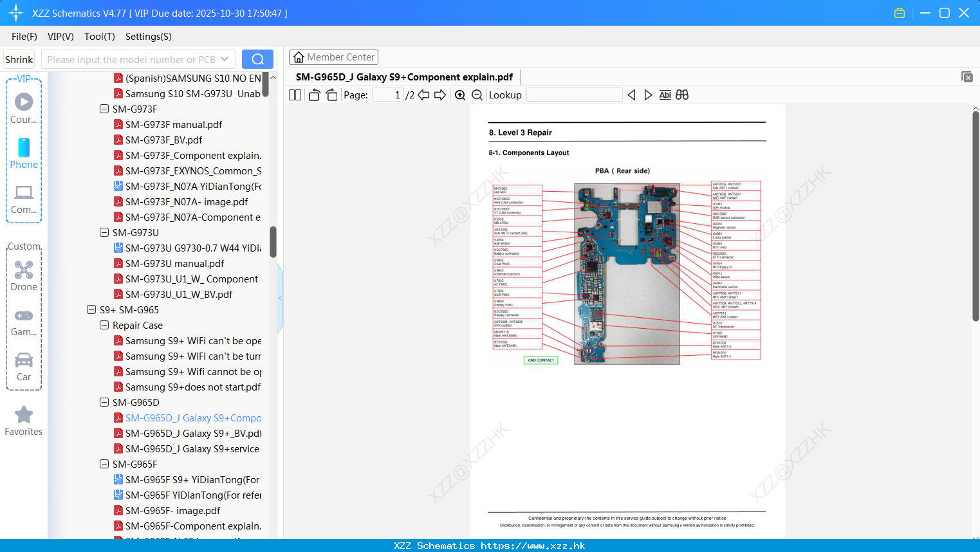This screenshot has width=980, height=552.
Task: Open the Tool(T) menu
Action: (100, 37)
